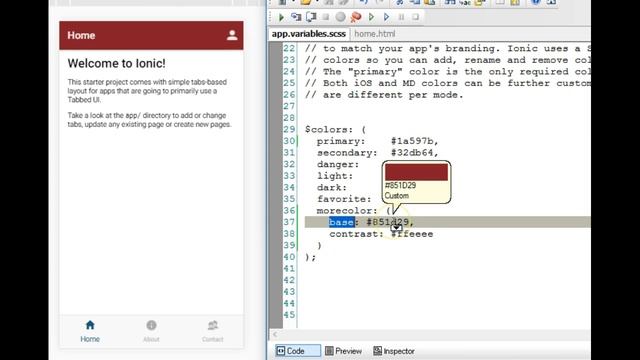Click the 'dark:' key on line 34
Screen dimensions: 640x360
(x=332, y=188)
